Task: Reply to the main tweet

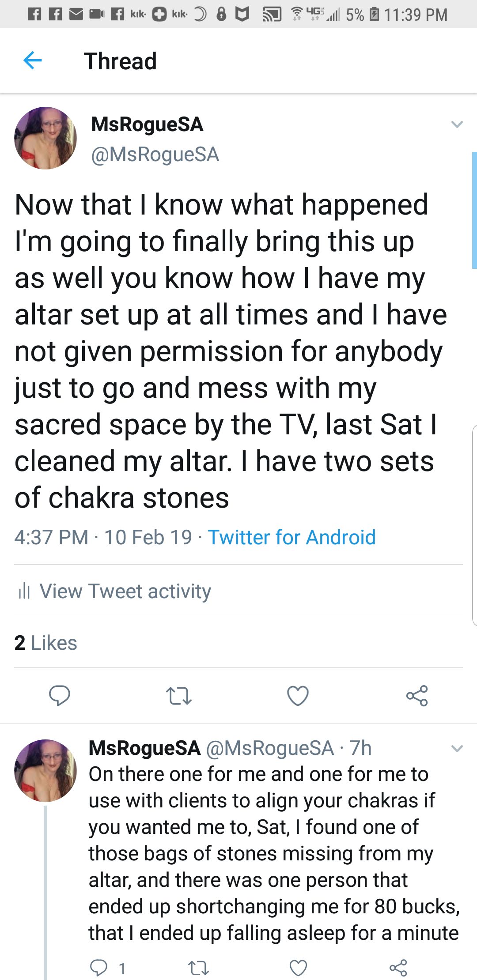Action: [x=59, y=696]
